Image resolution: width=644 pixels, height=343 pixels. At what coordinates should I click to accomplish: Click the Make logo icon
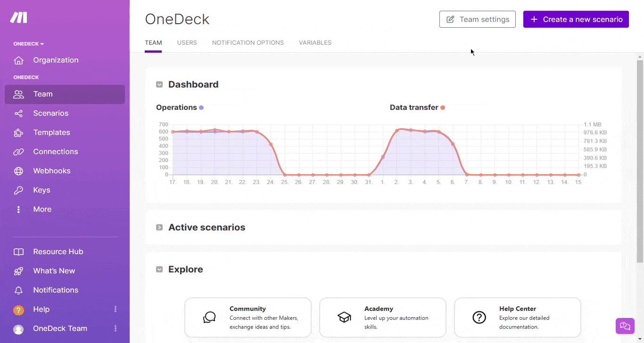coord(19,18)
